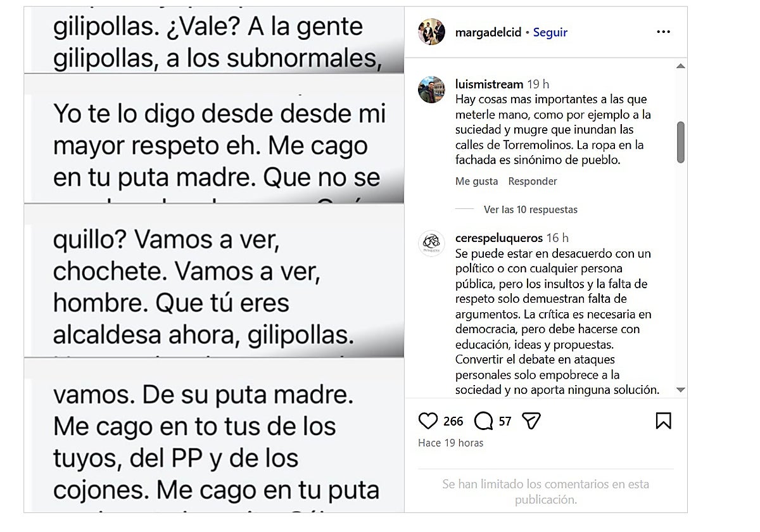Expand 'Ver las 10 respuestas' replies
This screenshot has width=760, height=532.
pos(530,210)
